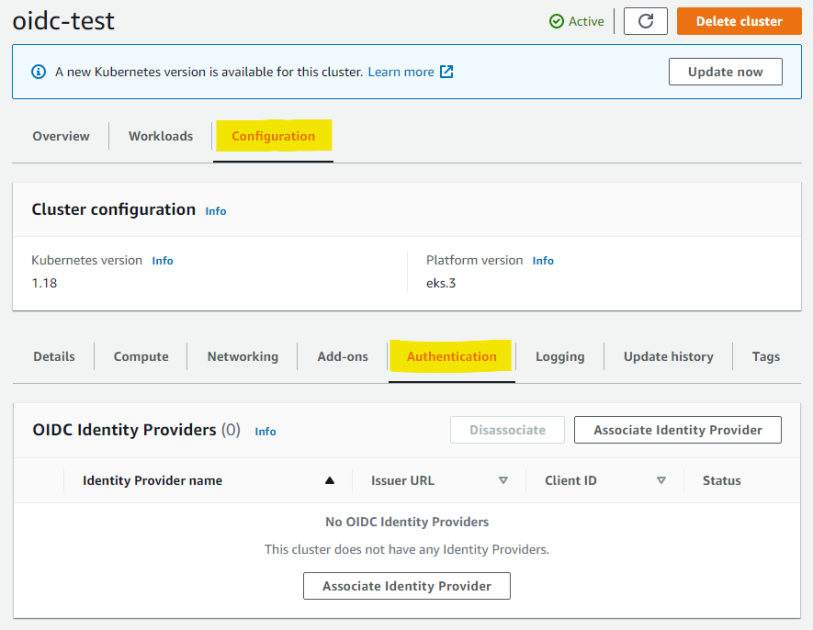Screen dimensions: 813x630
Task: Click Info beside Platform version
Action: pyautogui.click(x=542, y=260)
